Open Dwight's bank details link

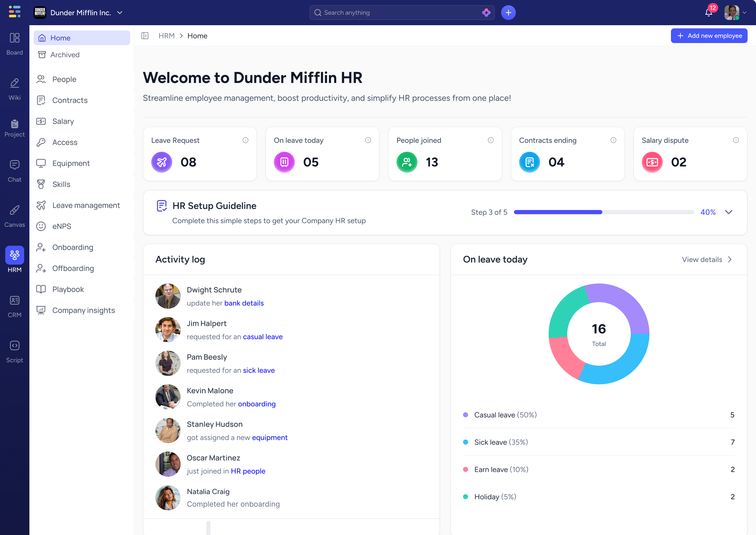(244, 303)
